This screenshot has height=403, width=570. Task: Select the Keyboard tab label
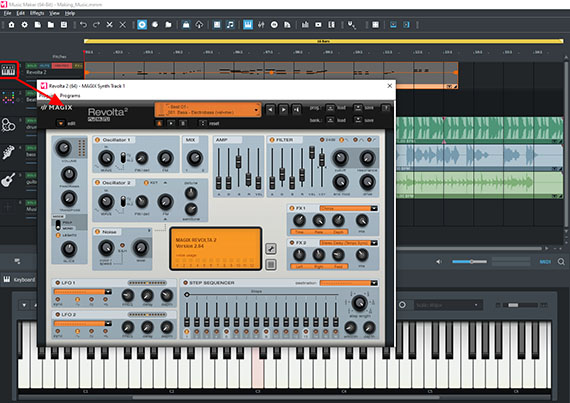pyautogui.click(x=24, y=279)
